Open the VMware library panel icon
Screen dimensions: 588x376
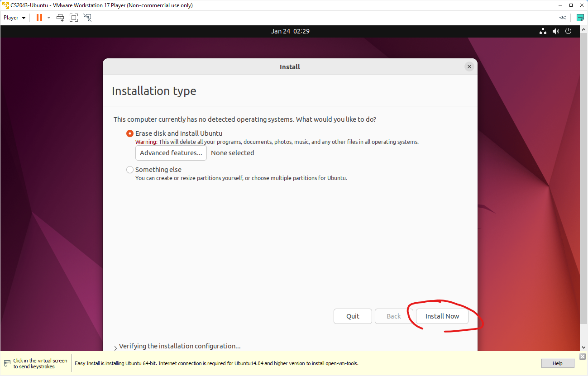[x=580, y=17]
